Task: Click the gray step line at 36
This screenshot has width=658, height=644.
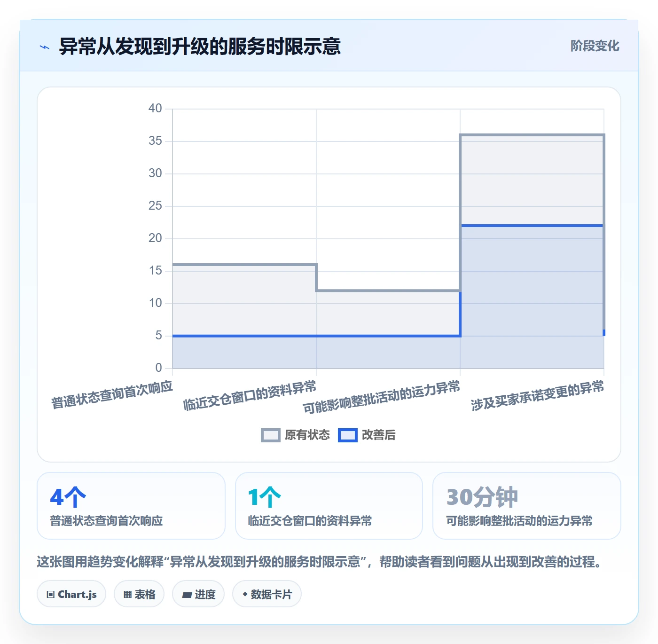Action: (x=532, y=135)
